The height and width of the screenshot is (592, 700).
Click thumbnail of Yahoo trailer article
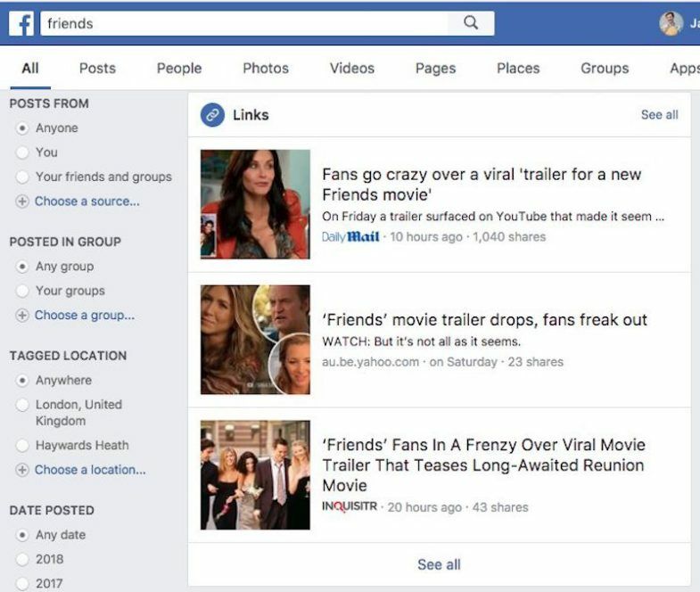(x=255, y=340)
